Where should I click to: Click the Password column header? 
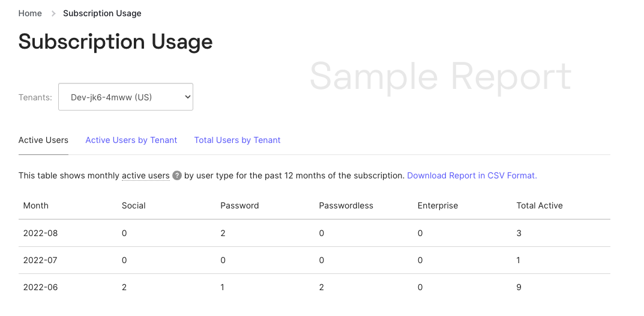(239, 205)
